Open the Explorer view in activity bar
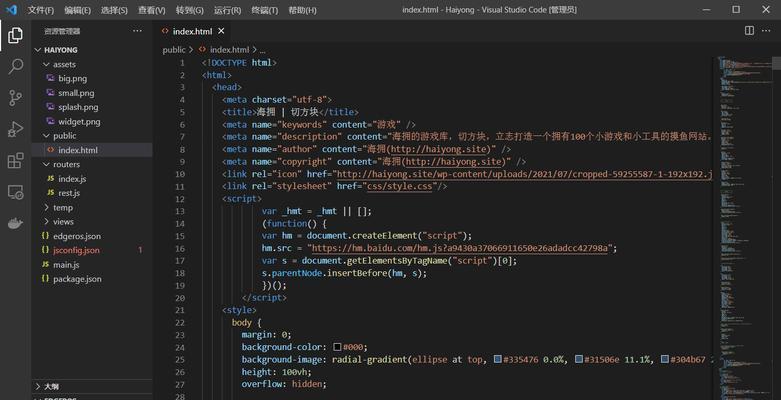Screen dimensions: 781x400 15,35
